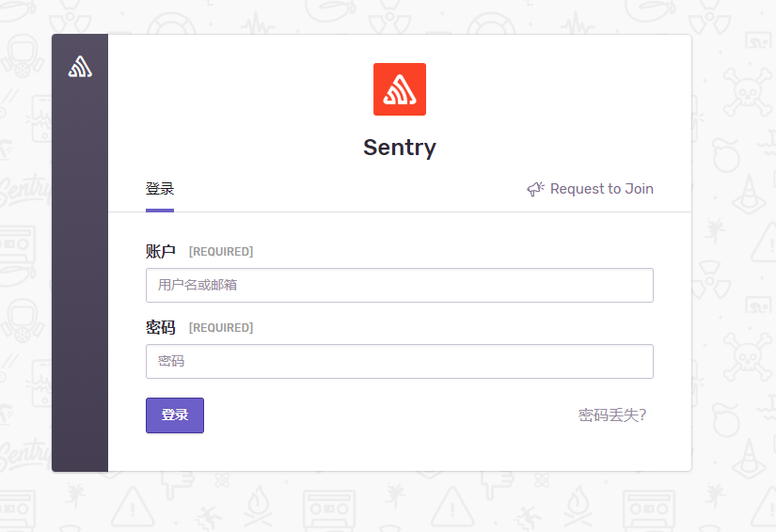Click the 账户 field label

point(160,251)
